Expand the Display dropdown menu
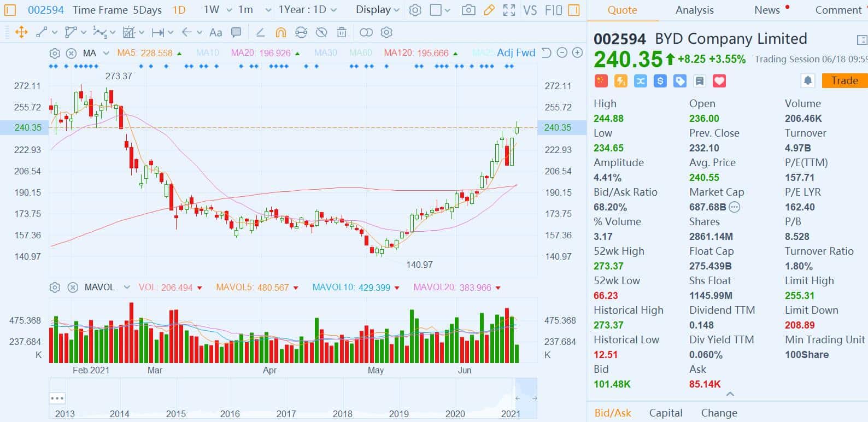This screenshot has height=422, width=868. (377, 10)
